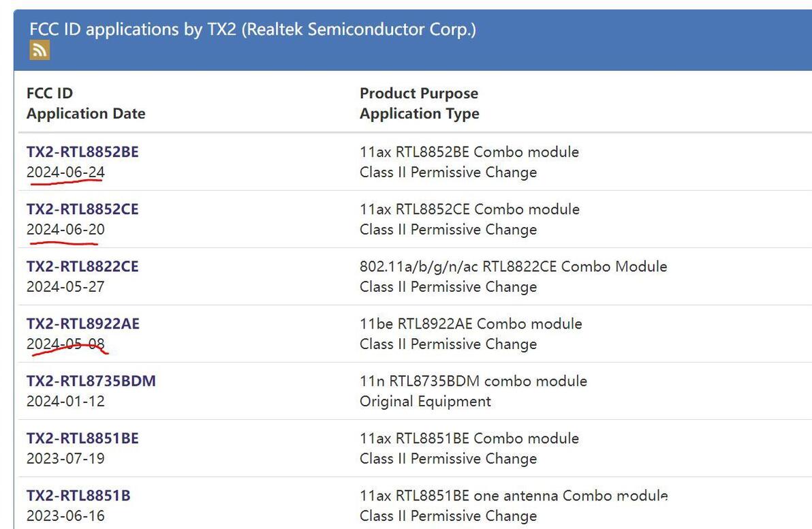Click the 2024-05-27 application date
The width and height of the screenshot is (812, 529).
click(65, 287)
